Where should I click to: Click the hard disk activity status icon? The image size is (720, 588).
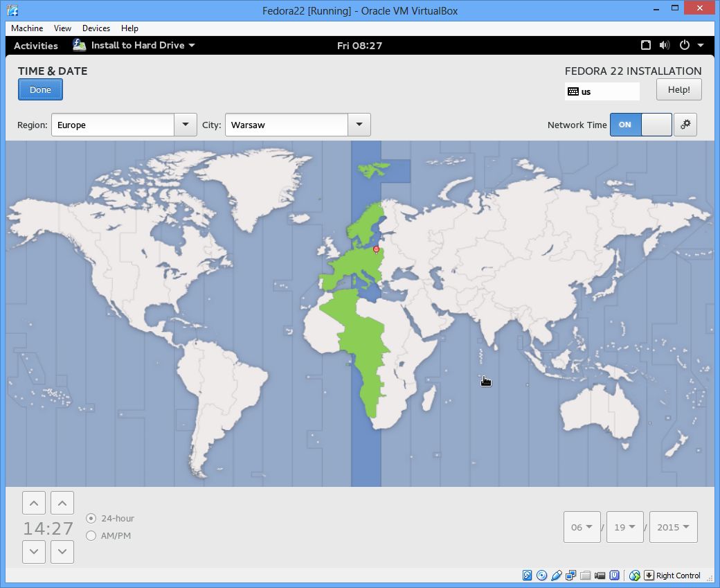click(x=527, y=575)
